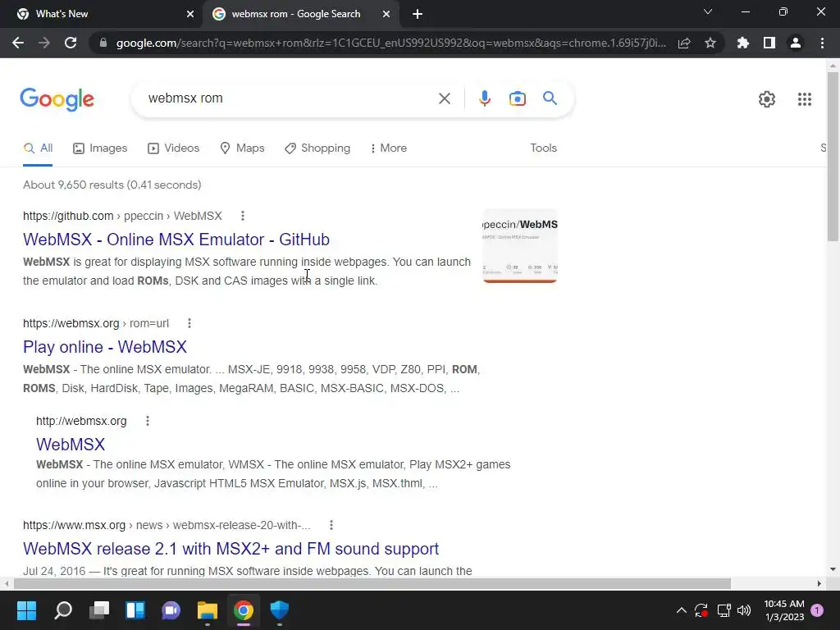Click the Chrome taskbar icon
Image resolution: width=840 pixels, height=630 pixels.
point(243,610)
